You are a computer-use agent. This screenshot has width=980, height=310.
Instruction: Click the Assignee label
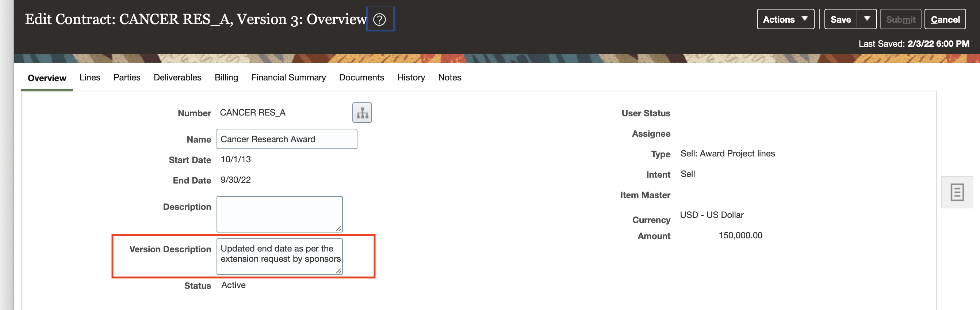click(x=651, y=134)
